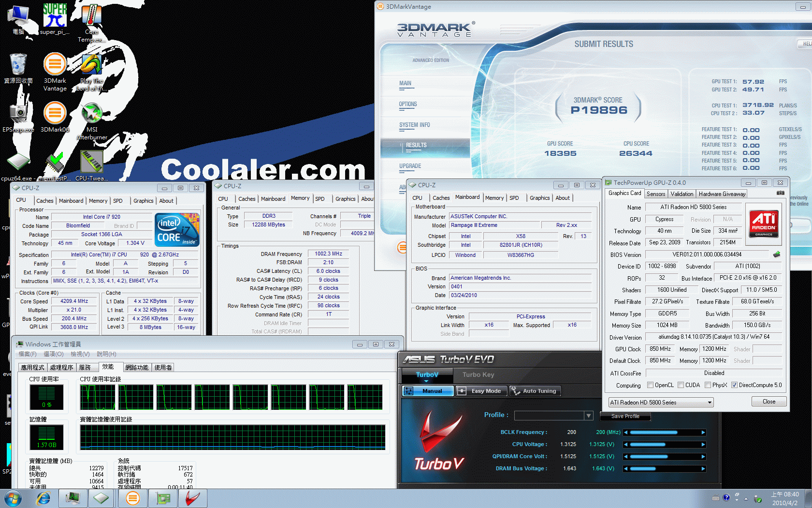This screenshot has height=508, width=812.
Task: Click the Intel Core i7 logo in CPU-Z
Action: 177,230
